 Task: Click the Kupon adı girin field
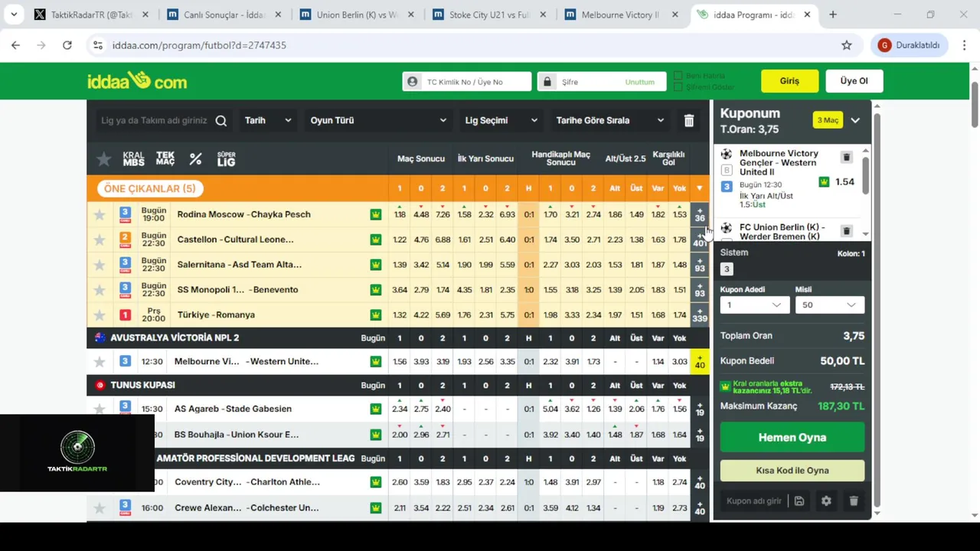point(753,500)
